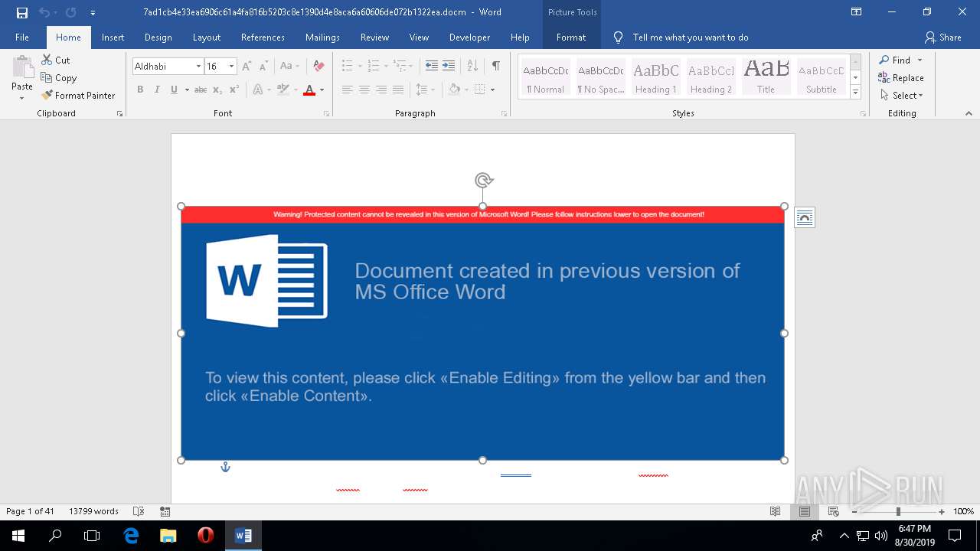The image size is (980, 551).
Task: Copy the selection from the clipboard group
Action: pyautogui.click(x=59, y=77)
